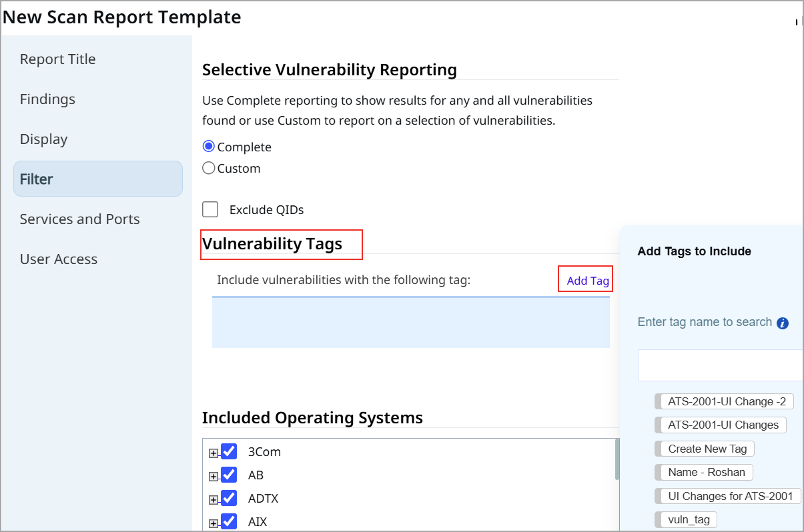Click the Add Tag link
Image resolution: width=804 pixels, height=532 pixels.
588,281
